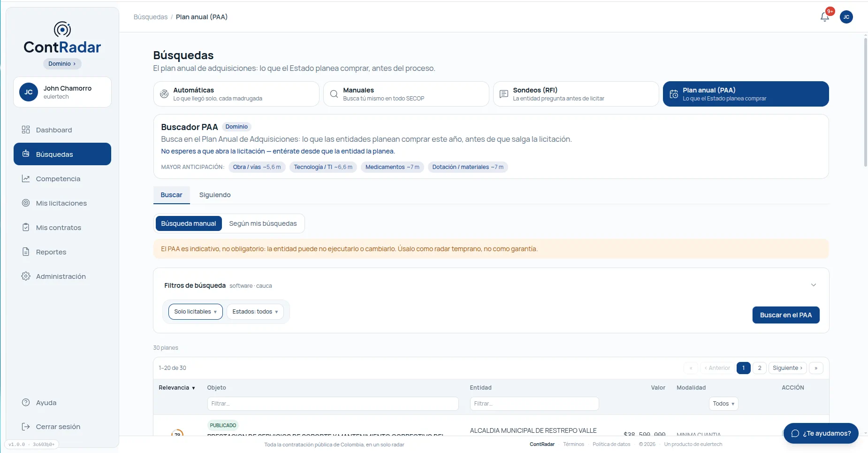Click the Búsquedas sidebar icon
The height and width of the screenshot is (453, 868).
[x=26, y=154]
